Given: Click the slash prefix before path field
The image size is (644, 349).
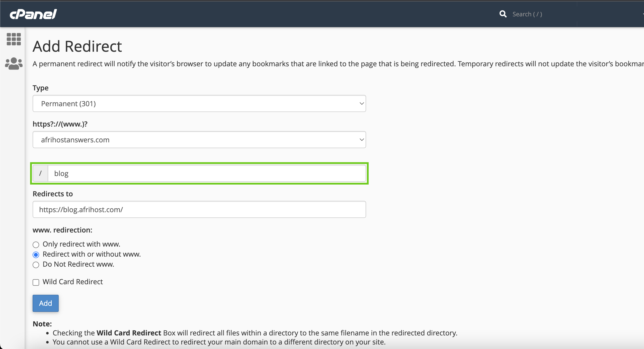Looking at the screenshot, I should 40,173.
